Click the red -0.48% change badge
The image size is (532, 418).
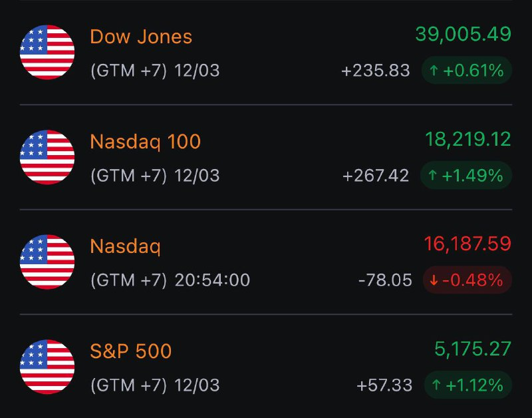click(x=467, y=280)
